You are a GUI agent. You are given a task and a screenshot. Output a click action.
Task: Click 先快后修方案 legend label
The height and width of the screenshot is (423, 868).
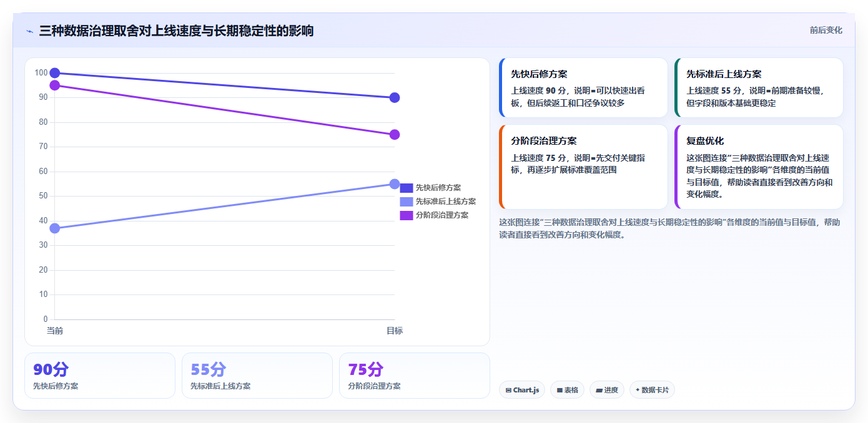[438, 188]
